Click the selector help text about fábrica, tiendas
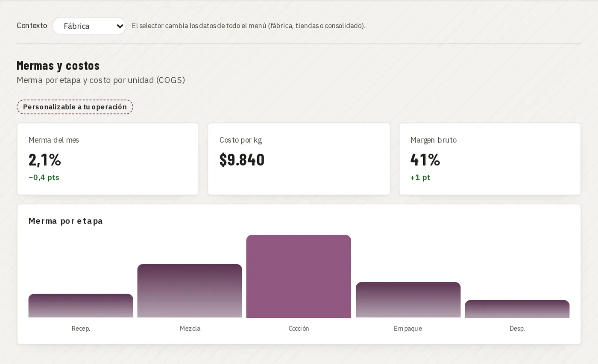598x364 pixels. coord(249,26)
